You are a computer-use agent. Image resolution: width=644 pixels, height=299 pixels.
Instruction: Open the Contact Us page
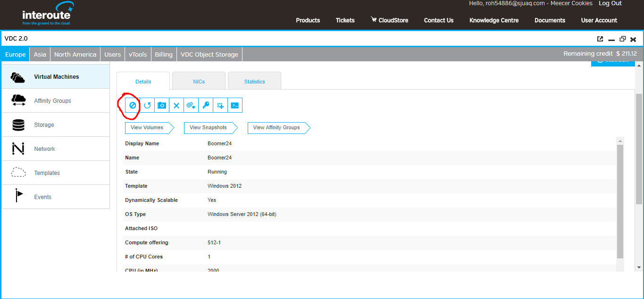coord(439,20)
